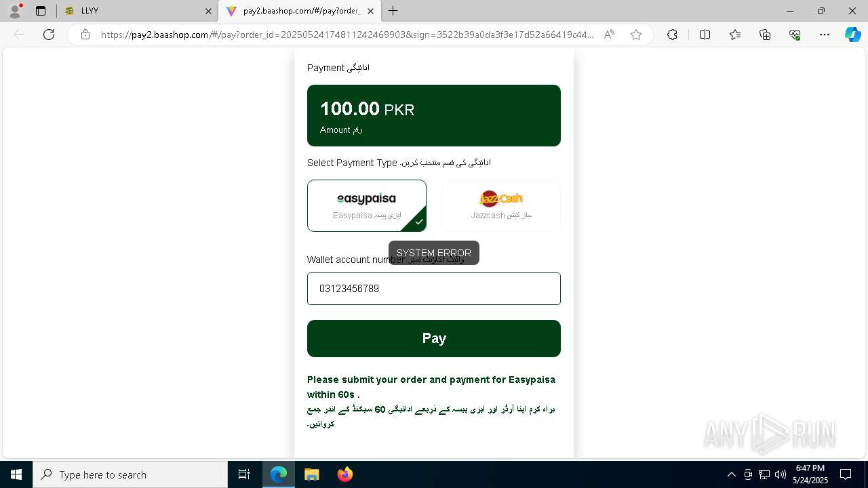Screen dimensions: 868x488
Task: Launch Copilot from the toolbar
Action: 852,35
